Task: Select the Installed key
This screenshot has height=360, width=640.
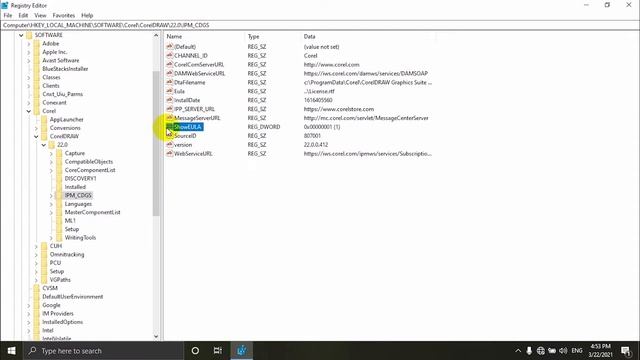Action: point(75,187)
